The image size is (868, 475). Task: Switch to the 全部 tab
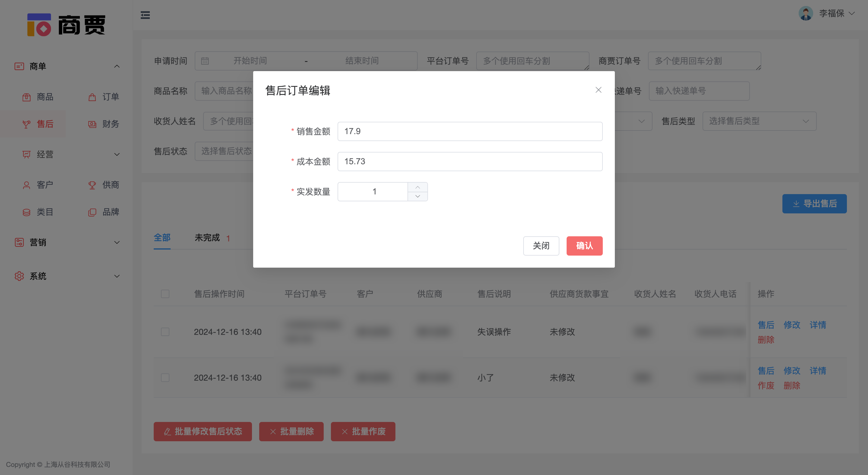162,237
